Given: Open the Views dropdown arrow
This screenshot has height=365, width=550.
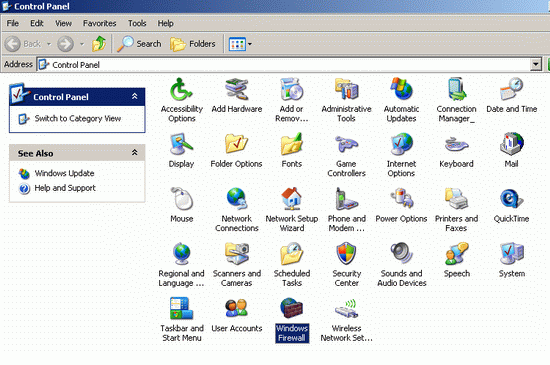Looking at the screenshot, I should pyautogui.click(x=250, y=44).
